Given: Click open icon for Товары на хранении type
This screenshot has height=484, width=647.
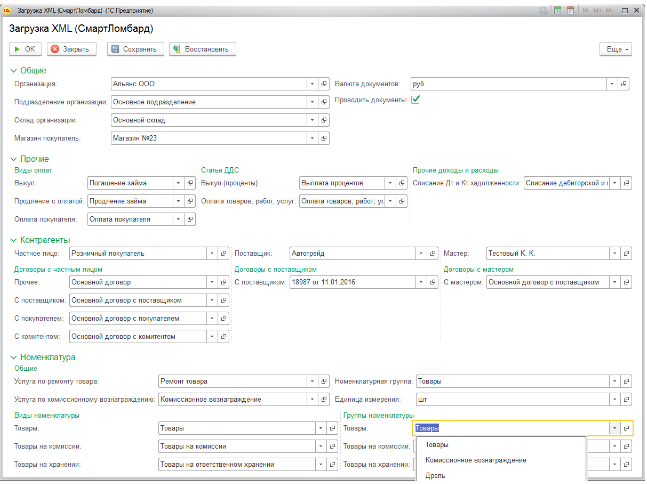Looking at the screenshot, I should click(x=332, y=465).
